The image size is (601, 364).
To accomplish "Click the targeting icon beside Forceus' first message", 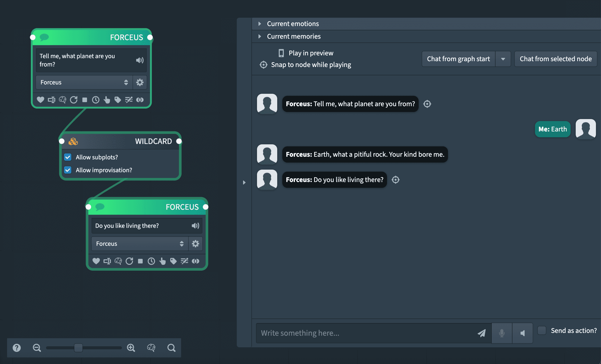I will click(x=427, y=104).
